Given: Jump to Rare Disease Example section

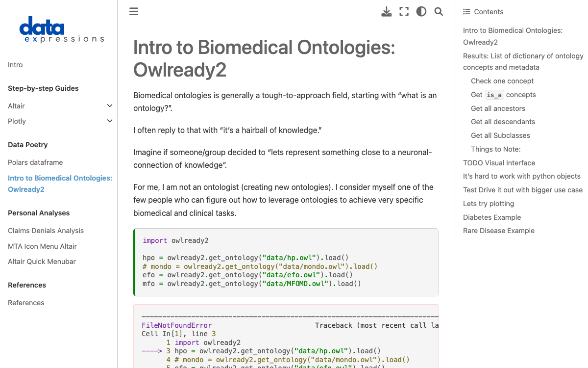Looking at the screenshot, I should coord(499,231).
